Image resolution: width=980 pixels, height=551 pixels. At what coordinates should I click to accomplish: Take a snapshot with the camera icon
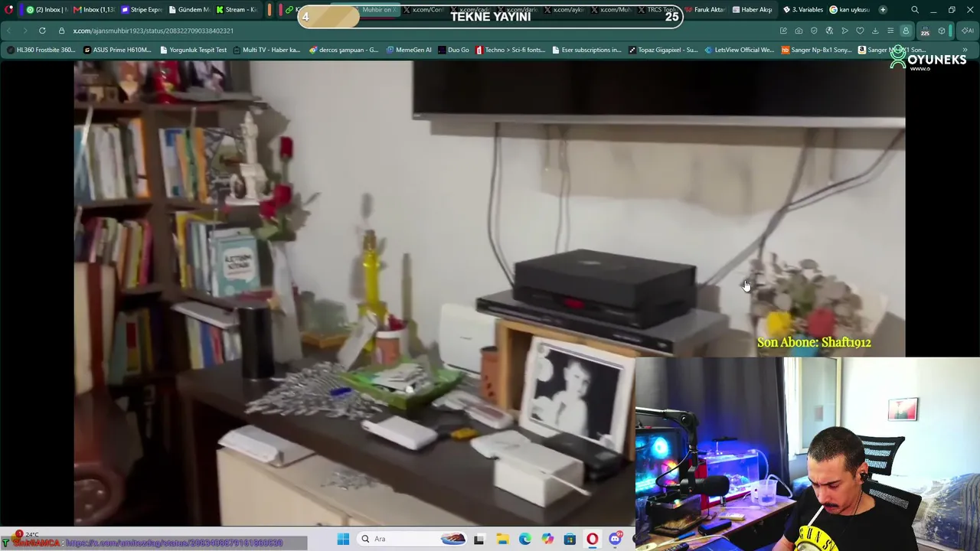[799, 31]
